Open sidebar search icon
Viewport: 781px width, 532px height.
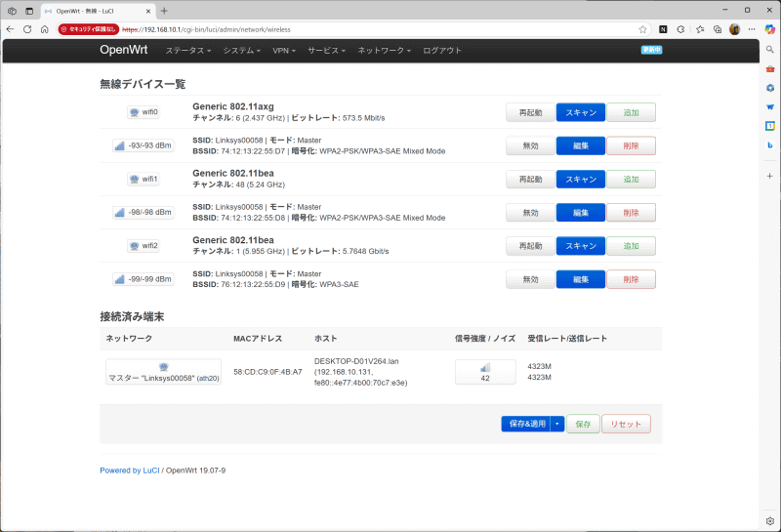pos(769,50)
